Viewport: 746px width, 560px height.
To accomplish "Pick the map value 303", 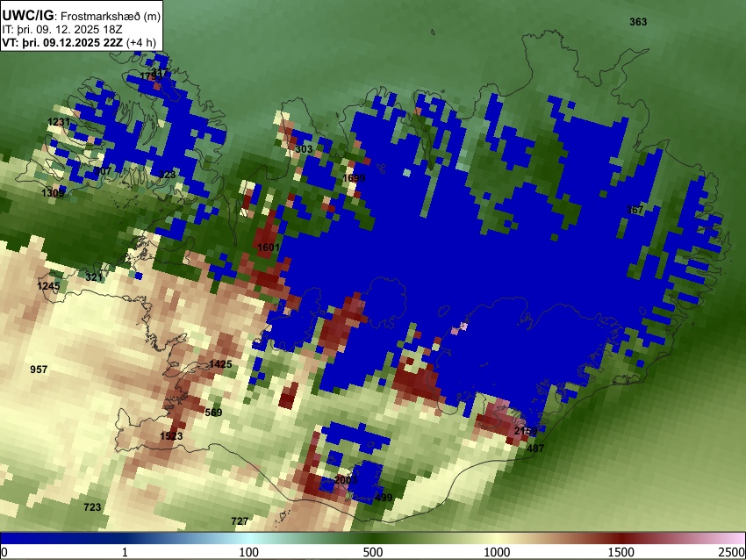I will click(304, 149).
